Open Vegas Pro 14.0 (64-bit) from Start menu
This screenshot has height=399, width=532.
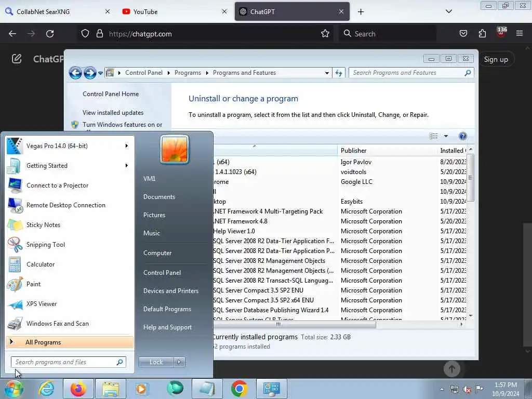70,146
